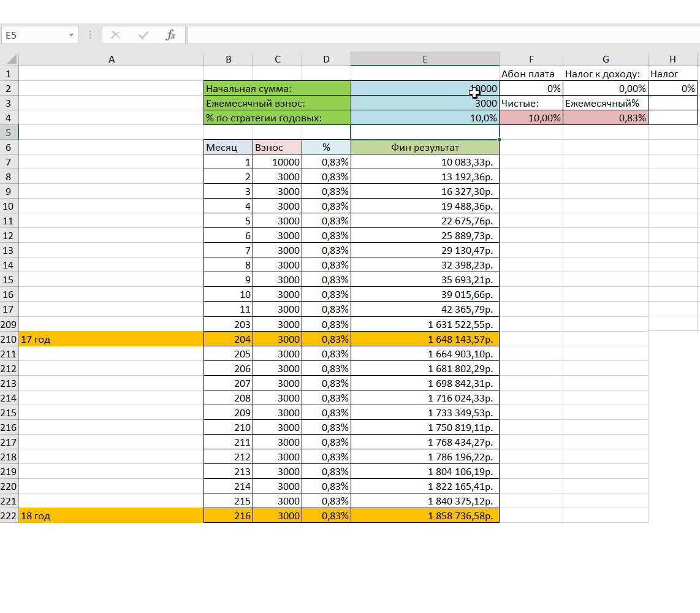Viewport: 700px width, 613px height.
Task: Click the cell with 10,0% in E4
Action: coord(425,118)
